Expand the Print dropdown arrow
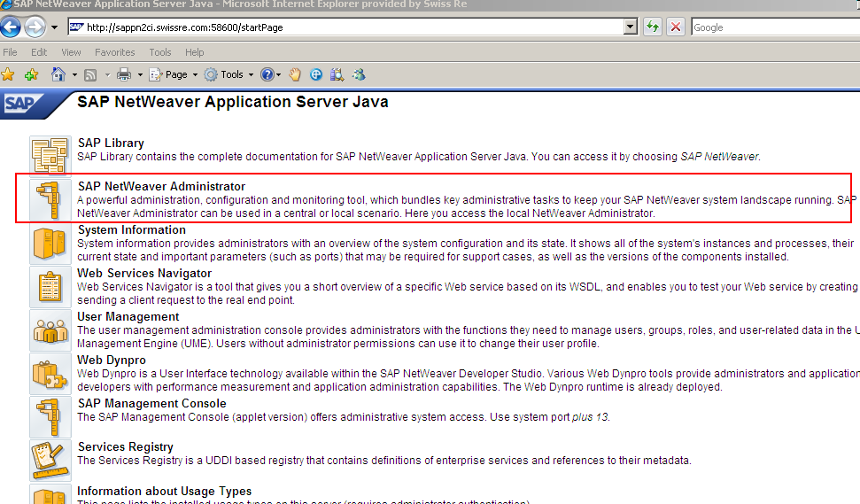This screenshot has height=504, width=860. 140,74
